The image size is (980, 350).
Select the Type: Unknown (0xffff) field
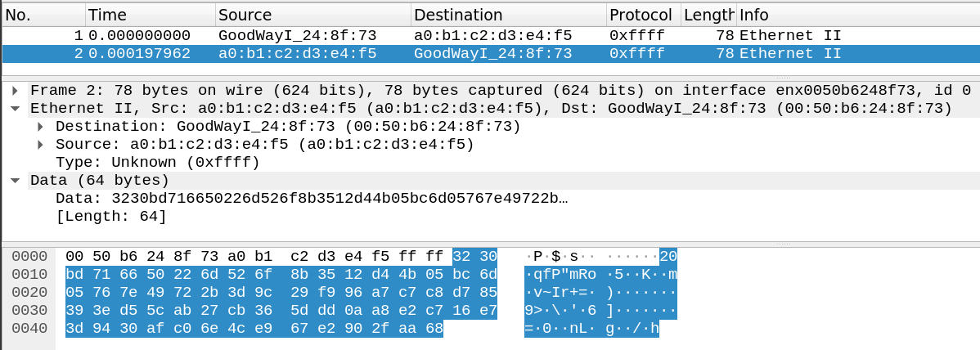[157, 163]
